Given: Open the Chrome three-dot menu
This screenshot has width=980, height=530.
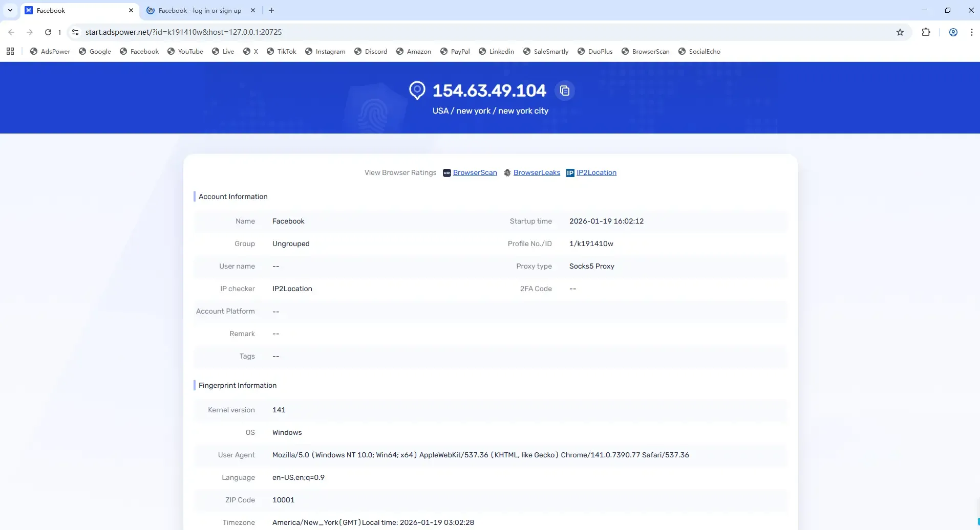Looking at the screenshot, I should 971,32.
